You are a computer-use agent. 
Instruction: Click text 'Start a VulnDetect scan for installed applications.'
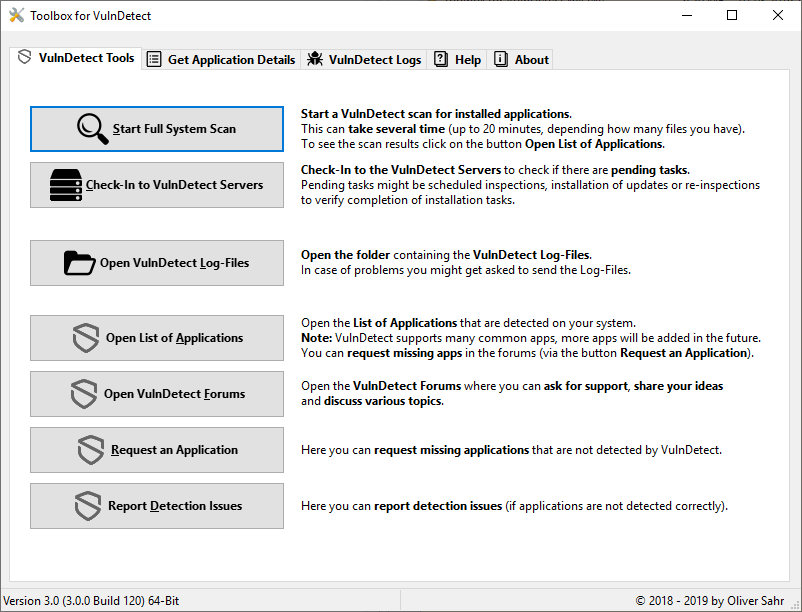pyautogui.click(x=436, y=114)
